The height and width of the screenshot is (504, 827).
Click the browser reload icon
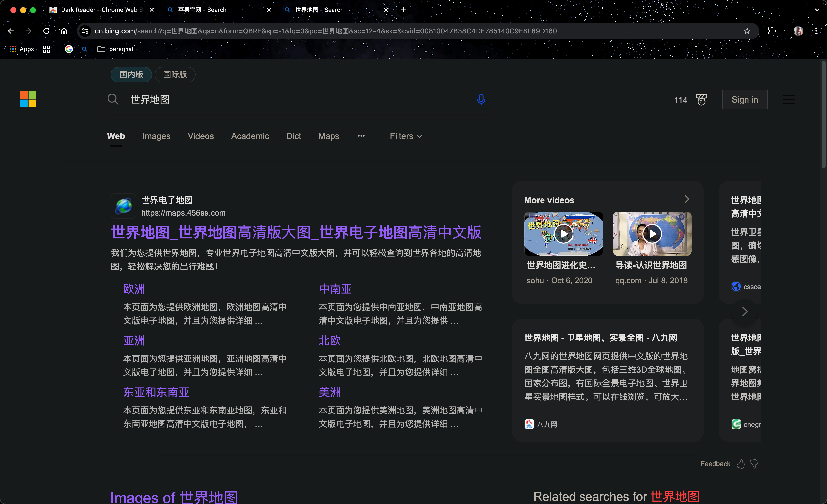pos(46,31)
